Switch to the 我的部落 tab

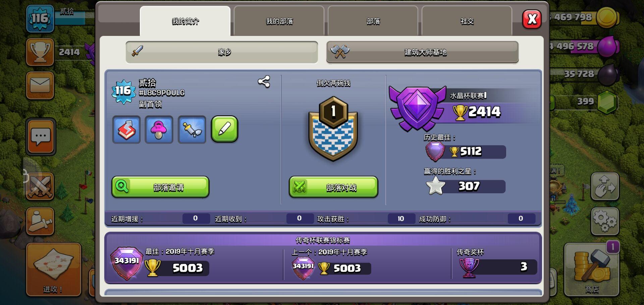(279, 21)
